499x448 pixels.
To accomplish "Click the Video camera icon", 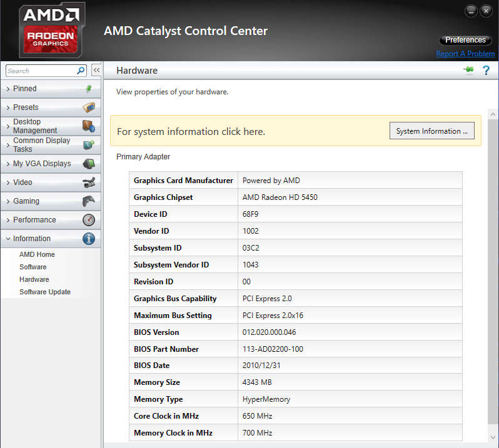I will 88,182.
